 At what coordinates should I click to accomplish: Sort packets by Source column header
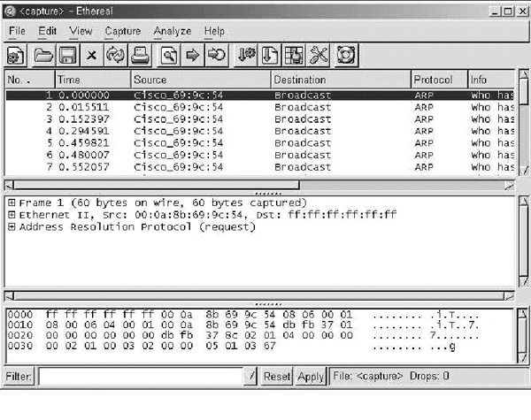click(201, 80)
